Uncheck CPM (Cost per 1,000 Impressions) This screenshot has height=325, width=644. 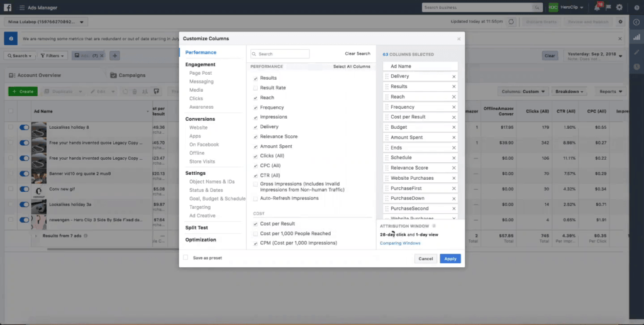[255, 243]
